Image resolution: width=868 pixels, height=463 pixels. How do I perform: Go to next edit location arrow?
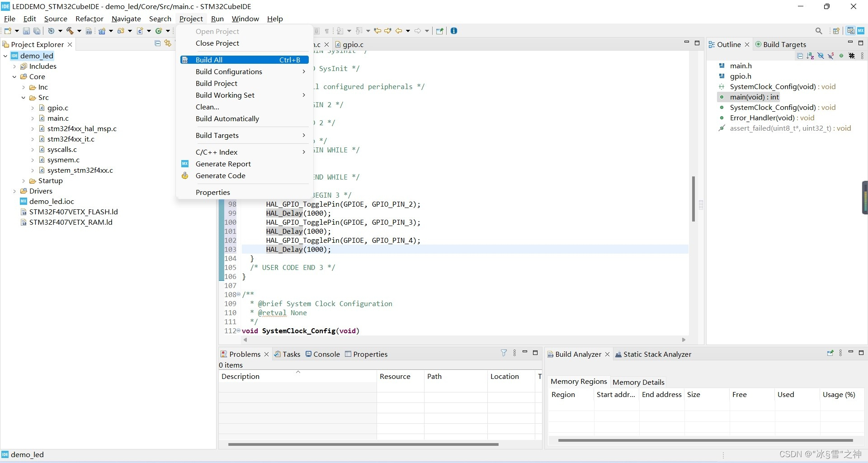(x=388, y=31)
